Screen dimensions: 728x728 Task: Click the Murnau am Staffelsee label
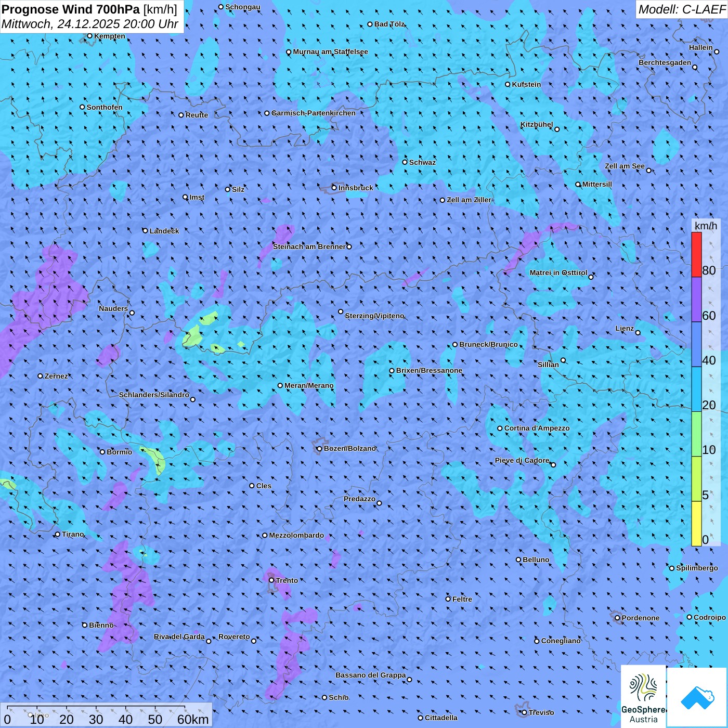click(x=330, y=51)
